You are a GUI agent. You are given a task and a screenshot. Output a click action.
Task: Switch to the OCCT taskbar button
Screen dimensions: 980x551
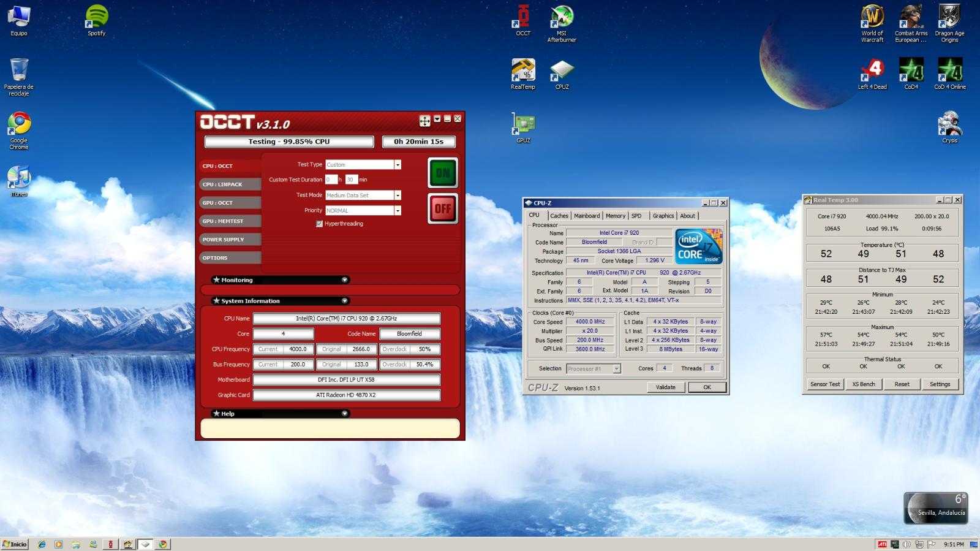pos(110,544)
